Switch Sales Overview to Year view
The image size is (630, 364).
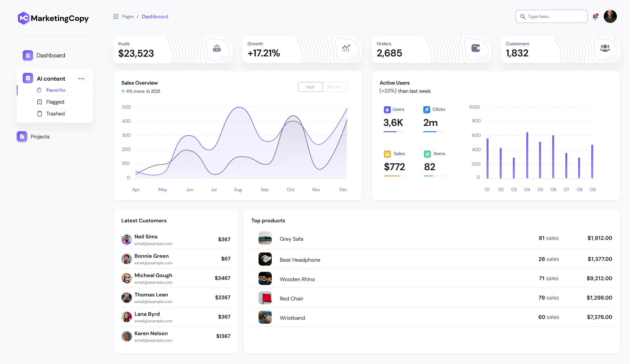[310, 87]
